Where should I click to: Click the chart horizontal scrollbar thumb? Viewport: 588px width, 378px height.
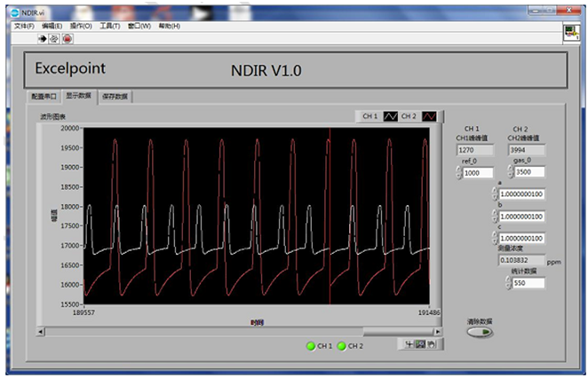point(398,332)
